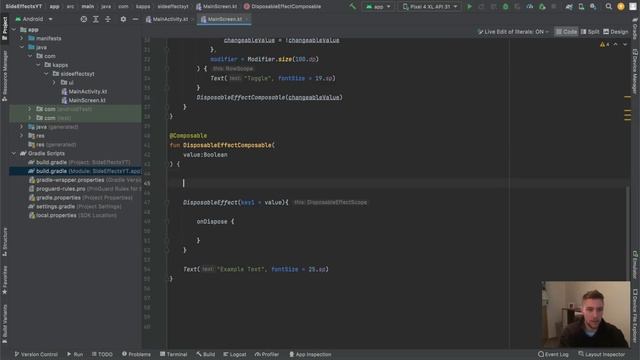Collapse the Gradle Scripts node
The height and width of the screenshot is (360, 640).
point(14,153)
